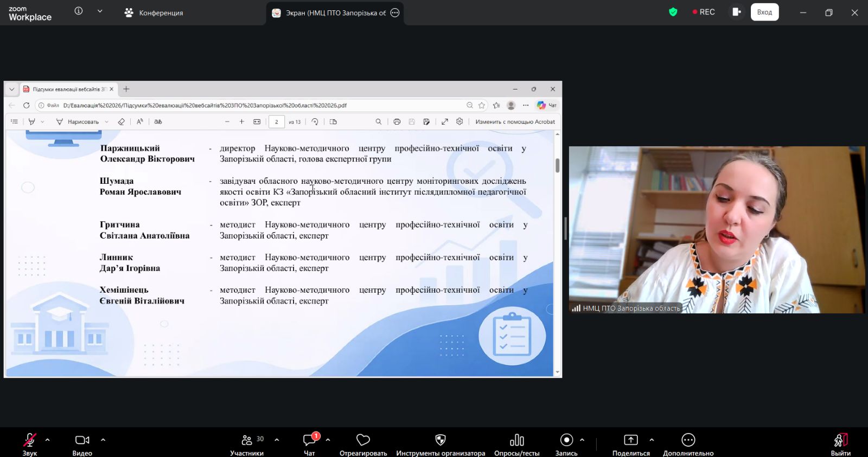Click the Отреагировать reactions heart icon
Viewport: 868px width, 457px height.
[x=363, y=440]
